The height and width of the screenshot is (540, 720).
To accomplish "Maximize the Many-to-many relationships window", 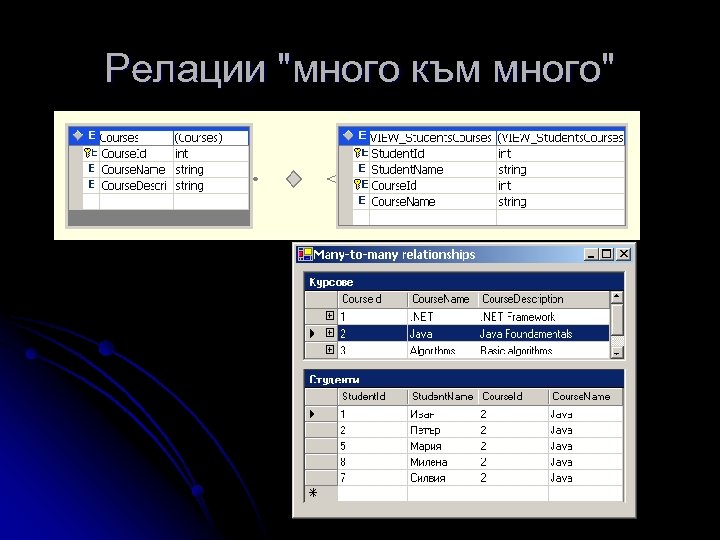I will (x=607, y=254).
